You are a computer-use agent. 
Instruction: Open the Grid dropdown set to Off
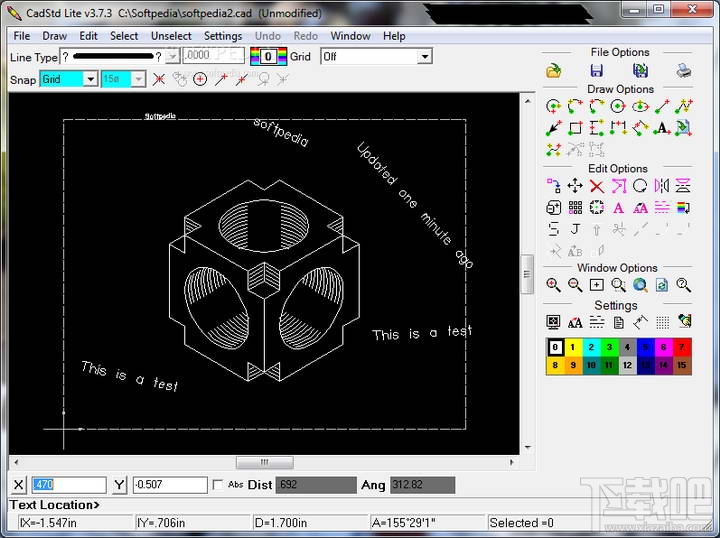(x=425, y=57)
